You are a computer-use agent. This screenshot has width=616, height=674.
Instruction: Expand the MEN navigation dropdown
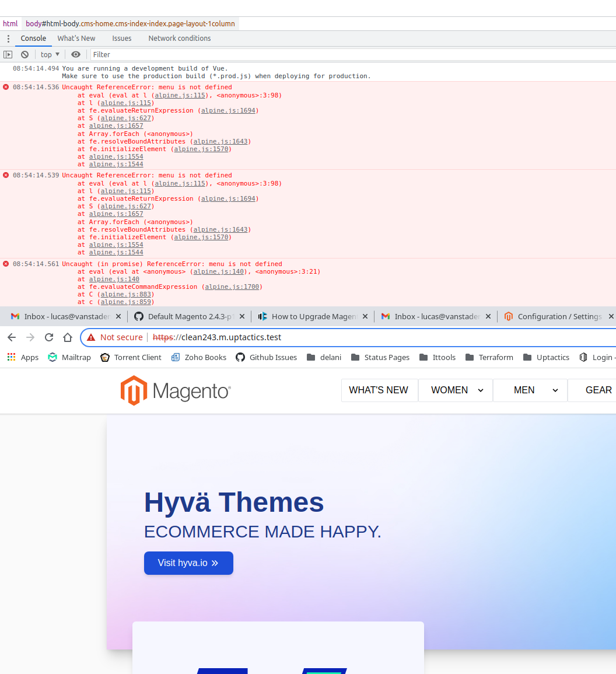(530, 390)
